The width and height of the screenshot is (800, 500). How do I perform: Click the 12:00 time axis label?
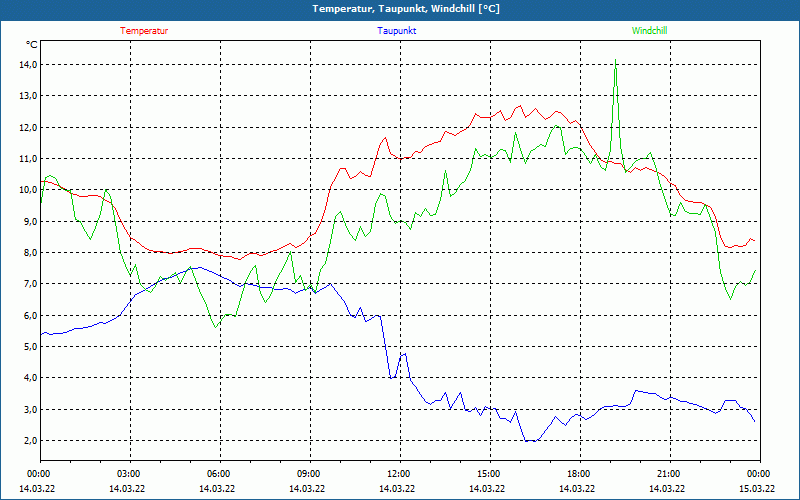click(x=399, y=473)
